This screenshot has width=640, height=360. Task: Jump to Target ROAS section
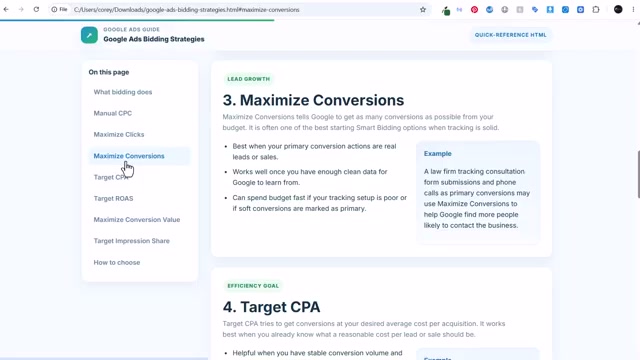[113, 198]
